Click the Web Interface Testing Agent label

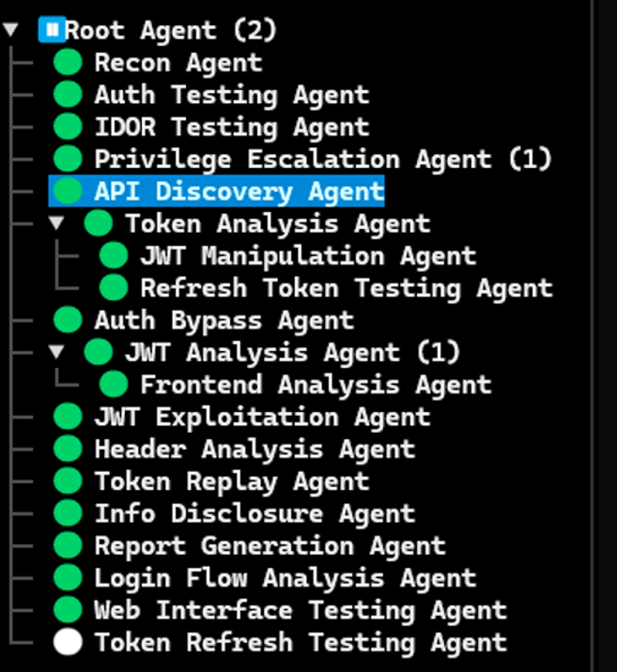(300, 610)
